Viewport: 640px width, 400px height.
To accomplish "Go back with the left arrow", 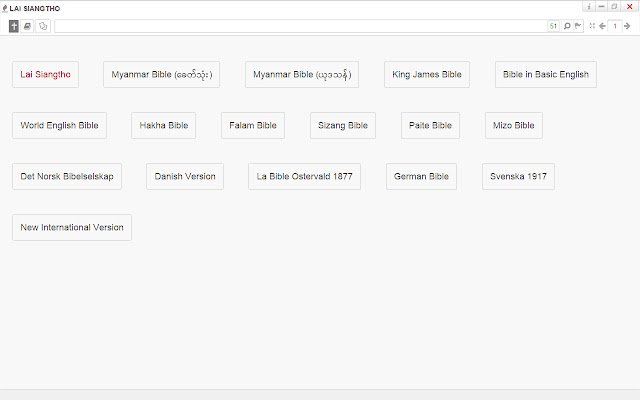I will (x=602, y=26).
